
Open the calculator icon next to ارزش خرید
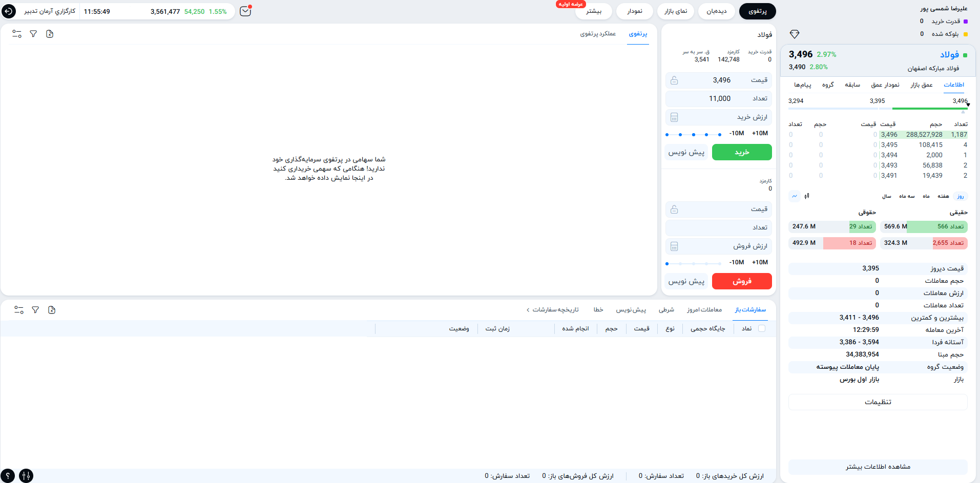(674, 117)
